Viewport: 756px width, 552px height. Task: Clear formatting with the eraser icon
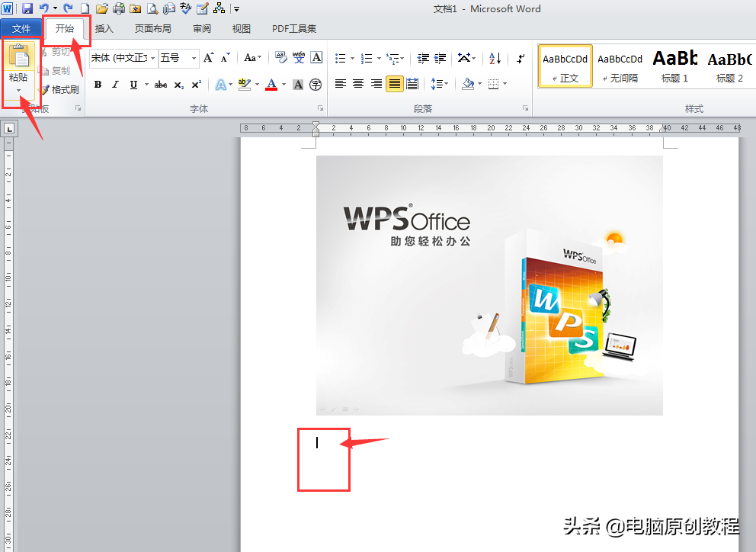[x=280, y=58]
